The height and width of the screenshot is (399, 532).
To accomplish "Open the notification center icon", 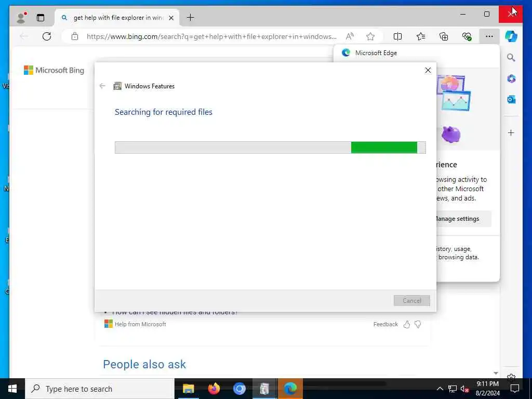I will pyautogui.click(x=515, y=389).
